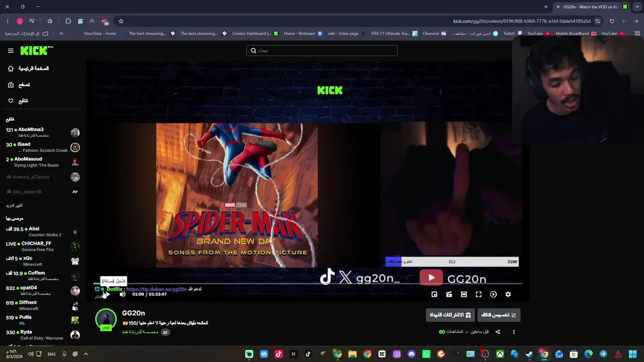The width and height of the screenshot is (644, 362).
Task: Open the browser profile avatar
Action: (20, 21)
